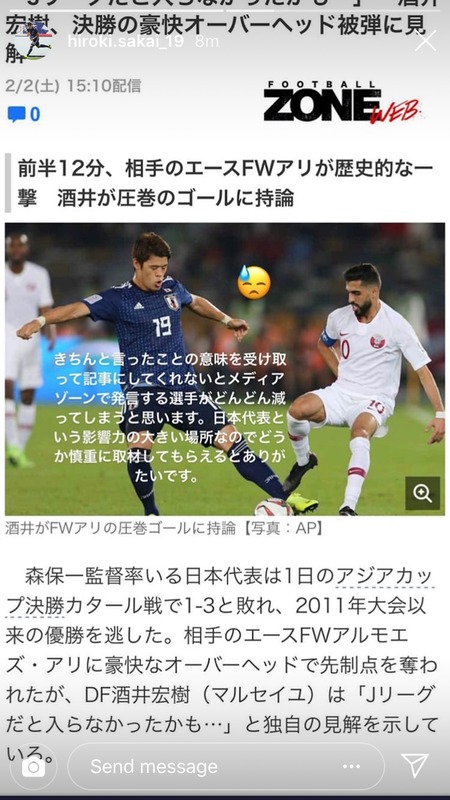Screen dimensions: 450x800
Task: Click the comment count 0
Action: 35,114
